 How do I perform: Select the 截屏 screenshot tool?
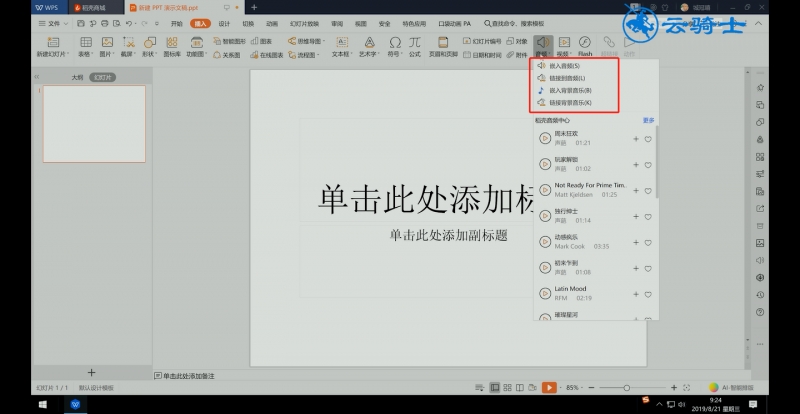click(x=129, y=42)
